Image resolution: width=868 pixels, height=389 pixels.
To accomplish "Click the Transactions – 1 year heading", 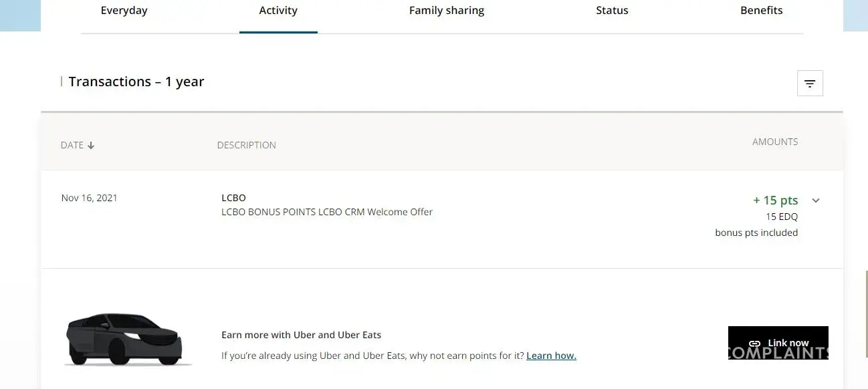I will click(x=136, y=82).
